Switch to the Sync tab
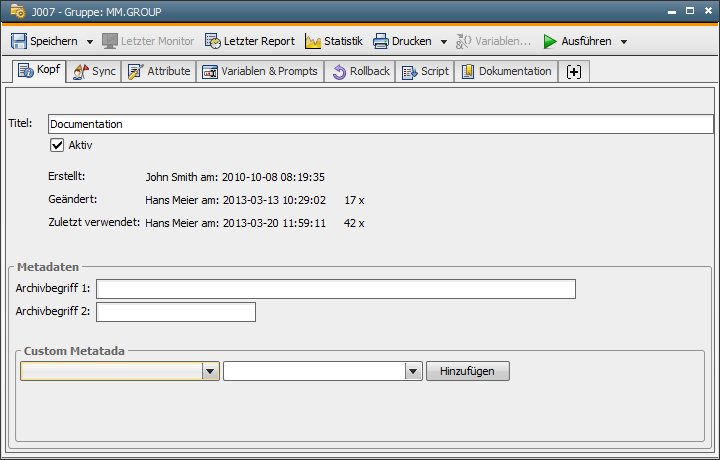720x460 pixels. 94,72
